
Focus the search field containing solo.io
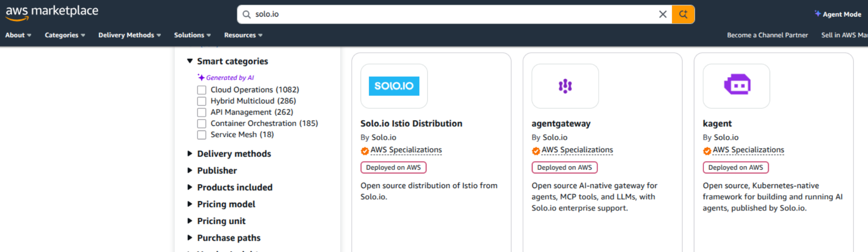(x=454, y=14)
